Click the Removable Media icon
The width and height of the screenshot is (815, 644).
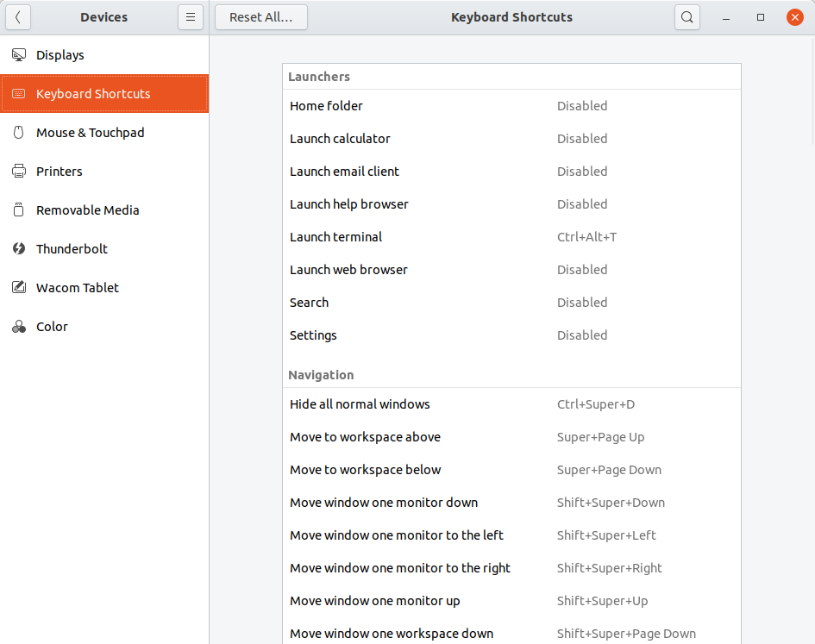[19, 210]
